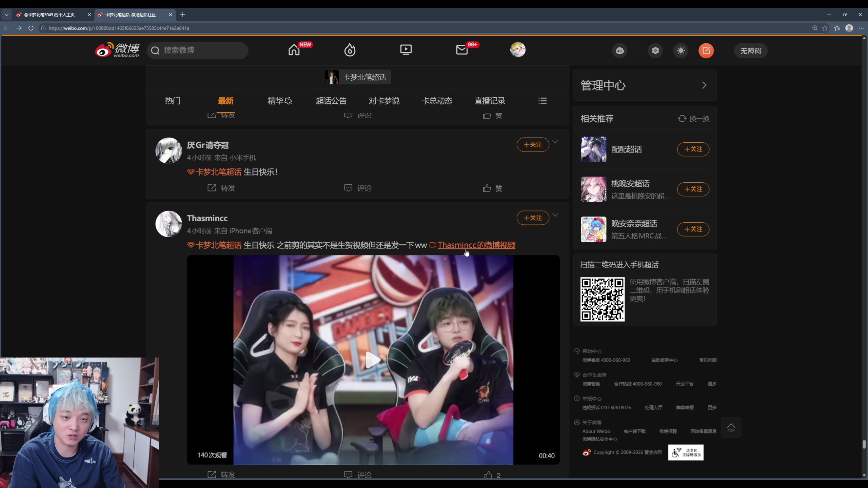The width and height of the screenshot is (868, 488).
Task: Open the hot trending flame icon
Action: [350, 50]
